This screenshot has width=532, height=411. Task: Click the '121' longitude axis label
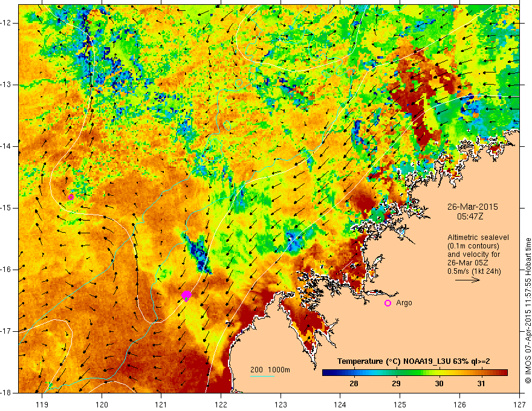(x=161, y=404)
